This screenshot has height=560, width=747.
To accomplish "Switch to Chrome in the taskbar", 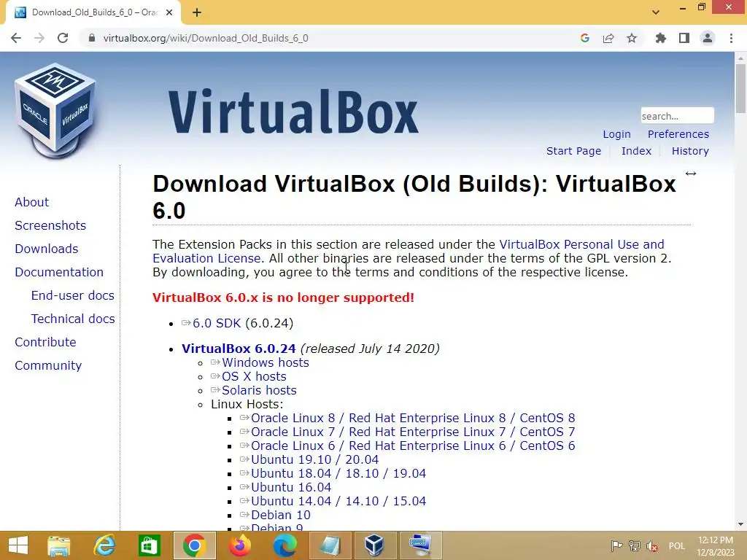I will (194, 545).
